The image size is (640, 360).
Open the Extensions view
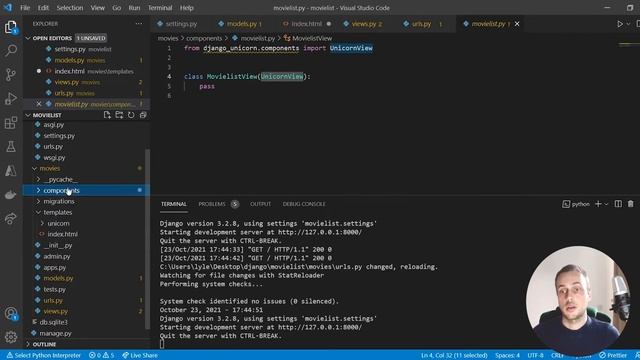click(x=11, y=122)
